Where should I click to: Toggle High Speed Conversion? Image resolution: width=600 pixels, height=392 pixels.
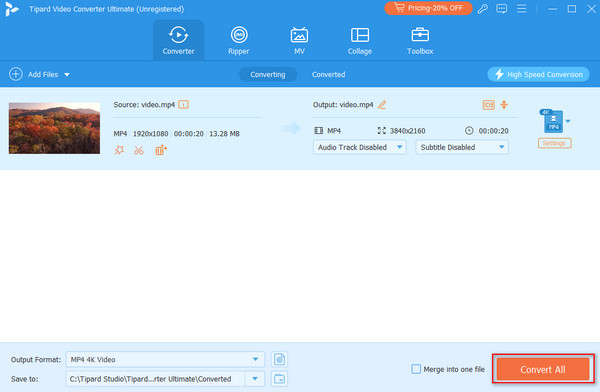538,74
